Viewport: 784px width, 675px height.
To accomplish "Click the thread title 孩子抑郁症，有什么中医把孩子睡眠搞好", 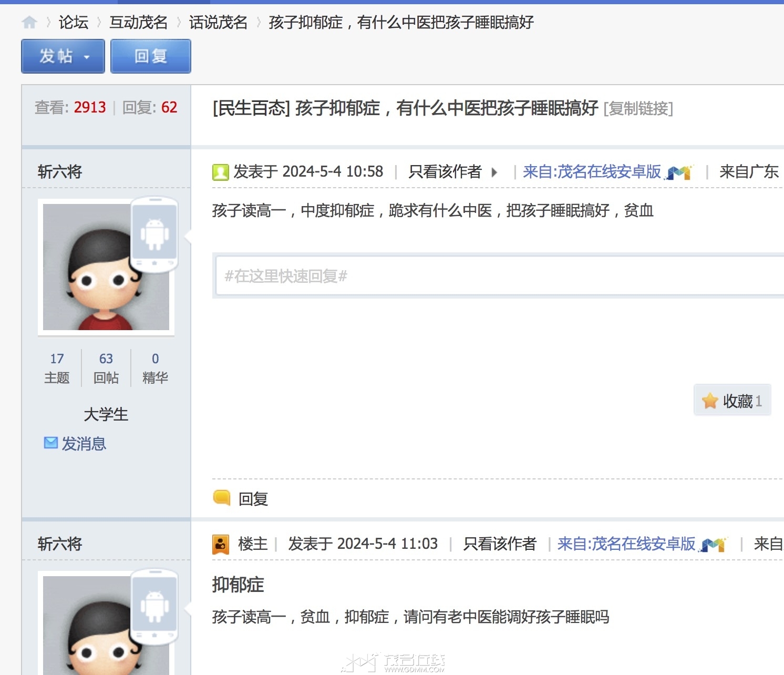I will coord(447,108).
